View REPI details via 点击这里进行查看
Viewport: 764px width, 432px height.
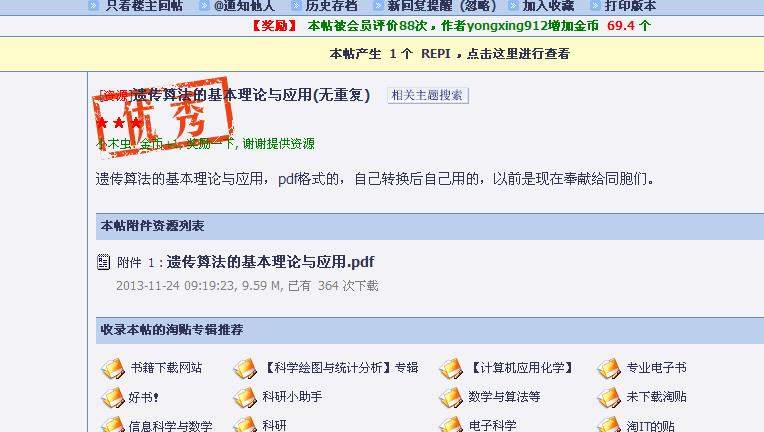518,54
